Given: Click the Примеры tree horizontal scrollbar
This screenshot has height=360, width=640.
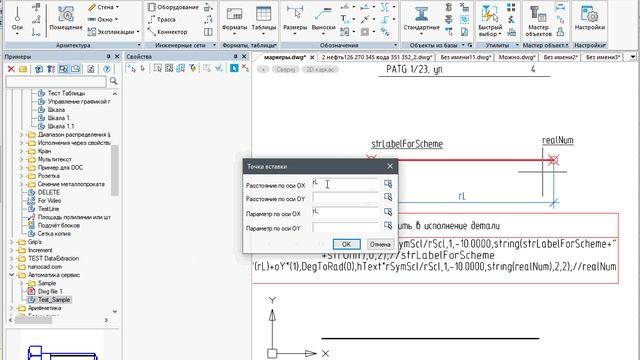Looking at the screenshot, I should coord(33,320).
